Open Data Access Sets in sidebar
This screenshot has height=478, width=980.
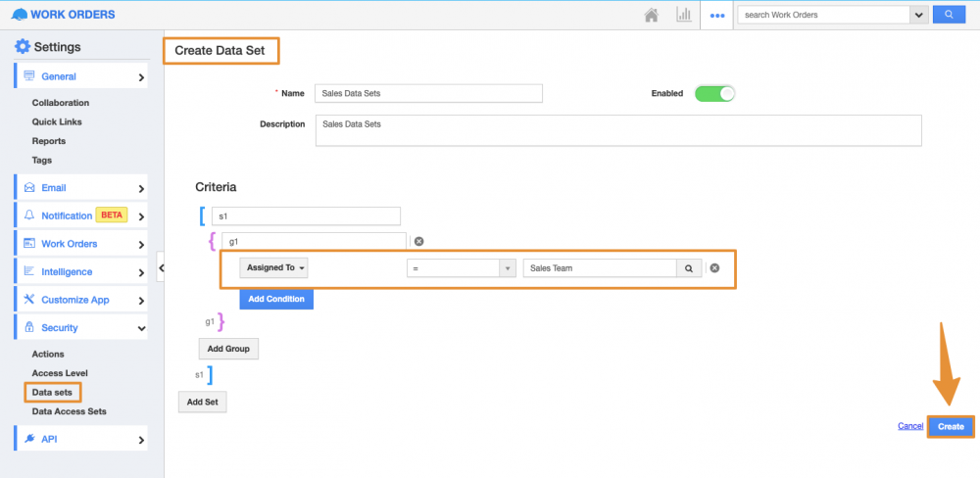pyautogui.click(x=69, y=411)
